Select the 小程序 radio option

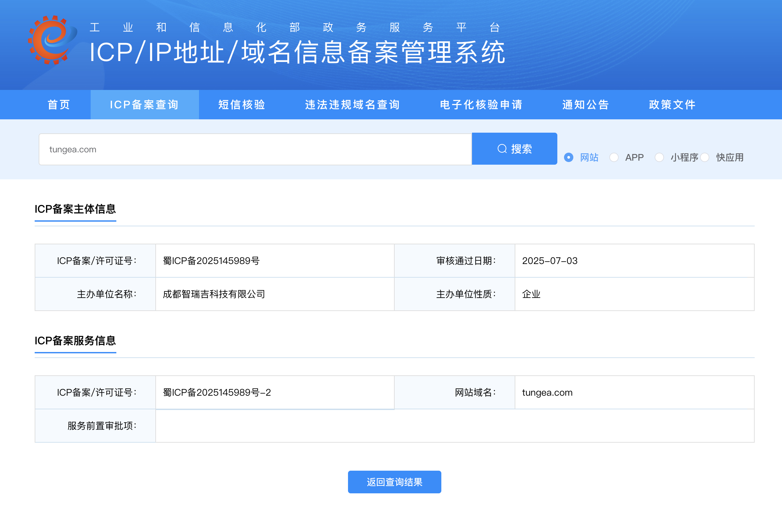tap(659, 157)
